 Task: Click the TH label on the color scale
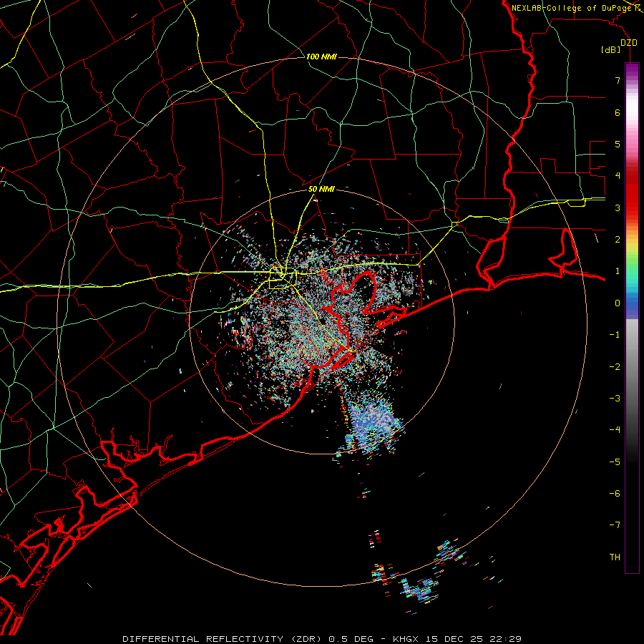[x=615, y=557]
